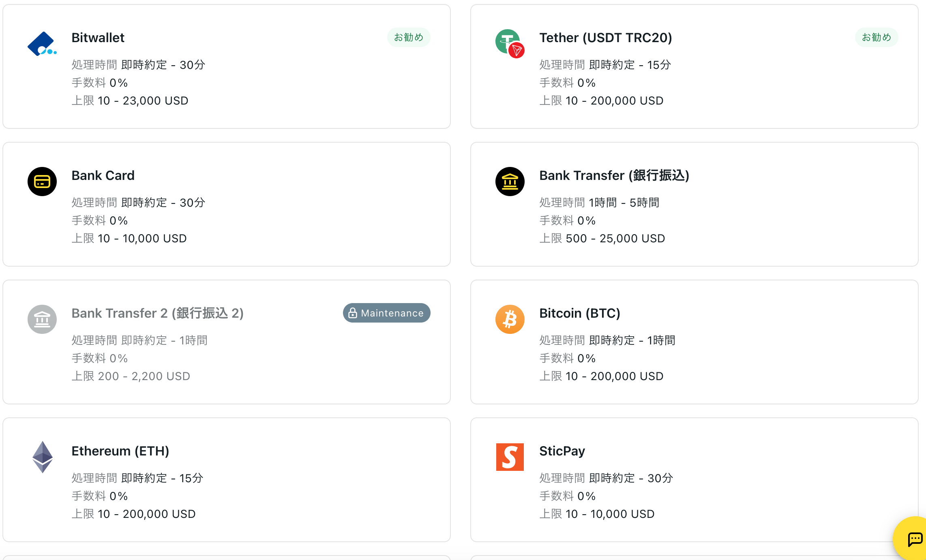926x560 pixels.
Task: Click Ethereum fee '手数料 0%'
Action: tap(100, 496)
